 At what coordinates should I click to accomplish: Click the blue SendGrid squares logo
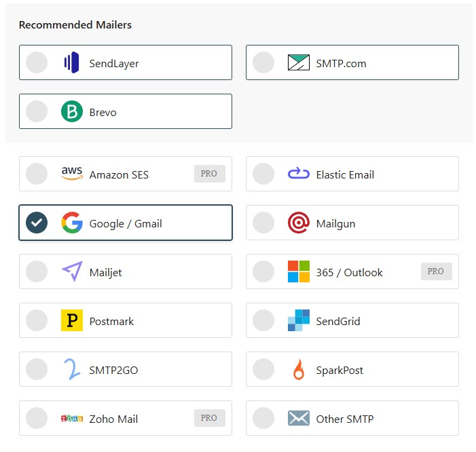[299, 320]
